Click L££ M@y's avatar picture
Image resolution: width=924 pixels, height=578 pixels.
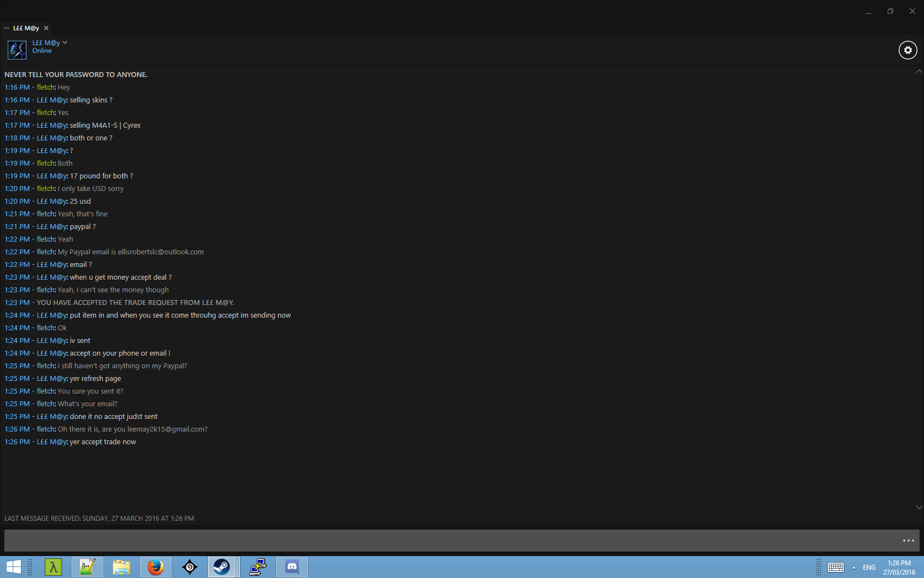(17, 50)
